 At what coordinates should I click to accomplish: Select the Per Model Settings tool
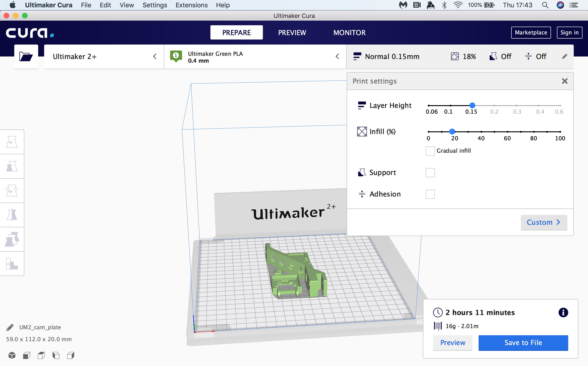pyautogui.click(x=12, y=239)
